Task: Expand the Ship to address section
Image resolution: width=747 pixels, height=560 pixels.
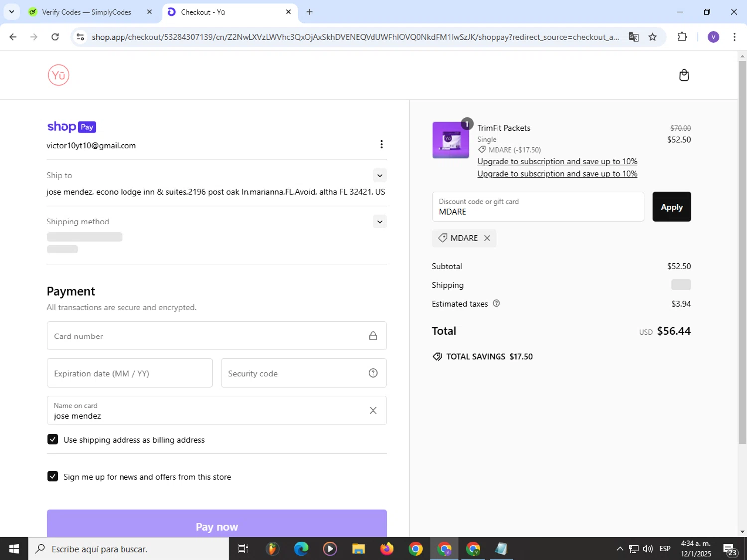Action: 380,175
